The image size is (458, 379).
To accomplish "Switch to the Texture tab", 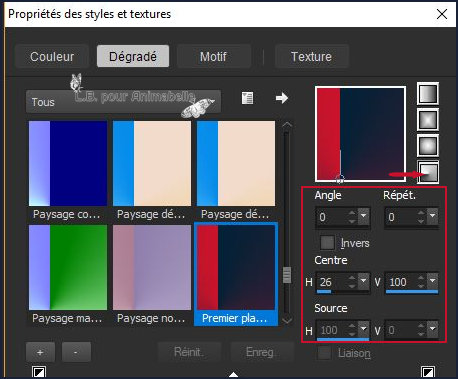I will [x=311, y=56].
